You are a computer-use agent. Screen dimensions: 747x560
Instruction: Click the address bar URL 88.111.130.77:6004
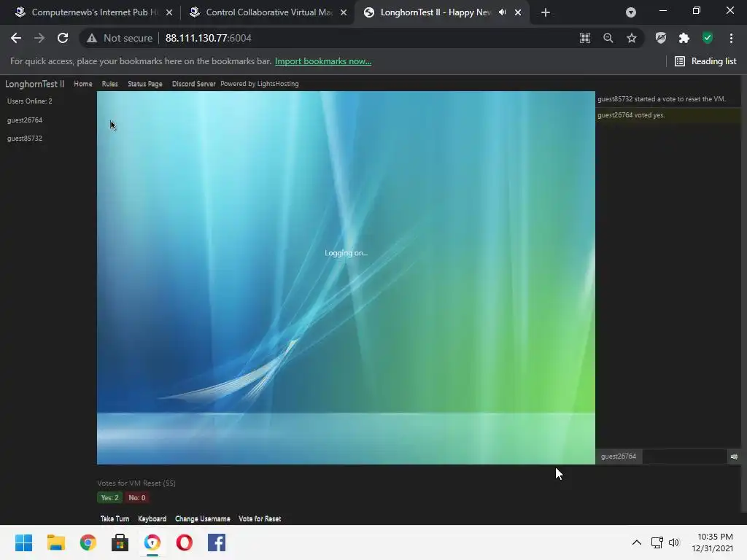208,38
